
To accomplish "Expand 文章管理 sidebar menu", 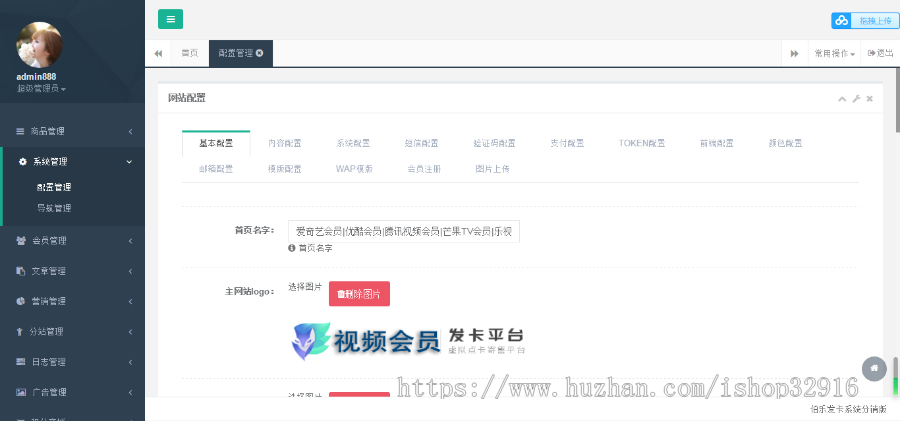I will tap(72, 271).
